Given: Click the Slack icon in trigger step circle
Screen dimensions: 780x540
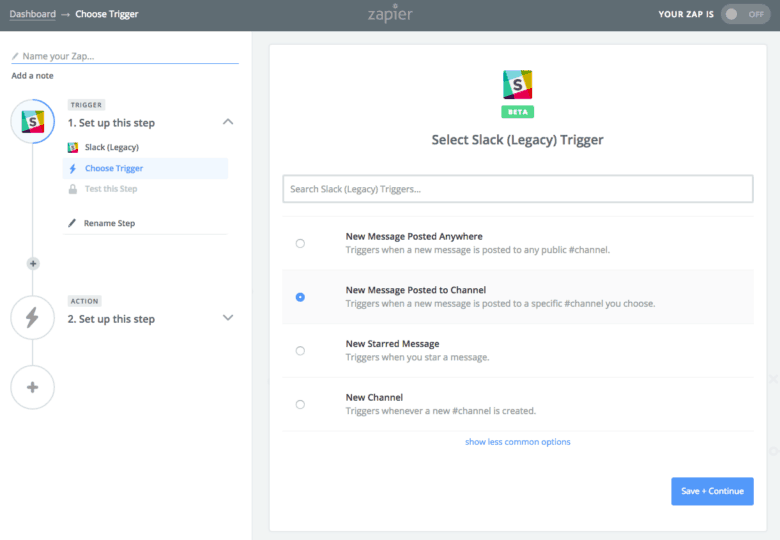Looking at the screenshot, I should [x=32, y=123].
